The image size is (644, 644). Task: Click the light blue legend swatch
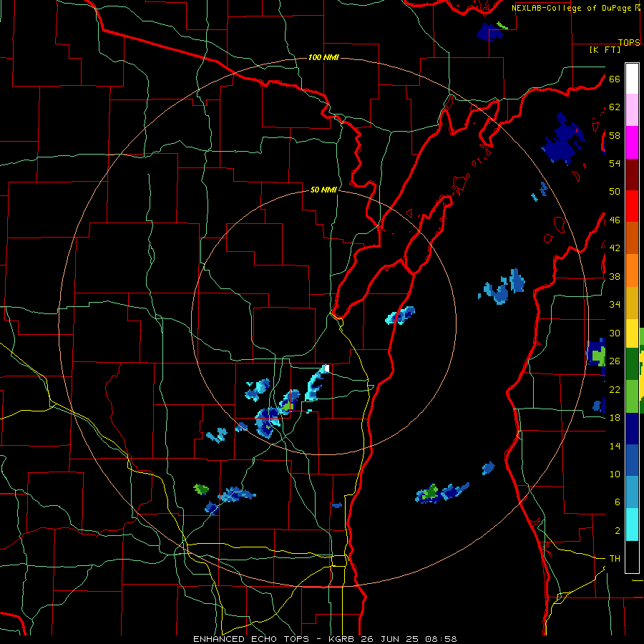[x=632, y=492]
